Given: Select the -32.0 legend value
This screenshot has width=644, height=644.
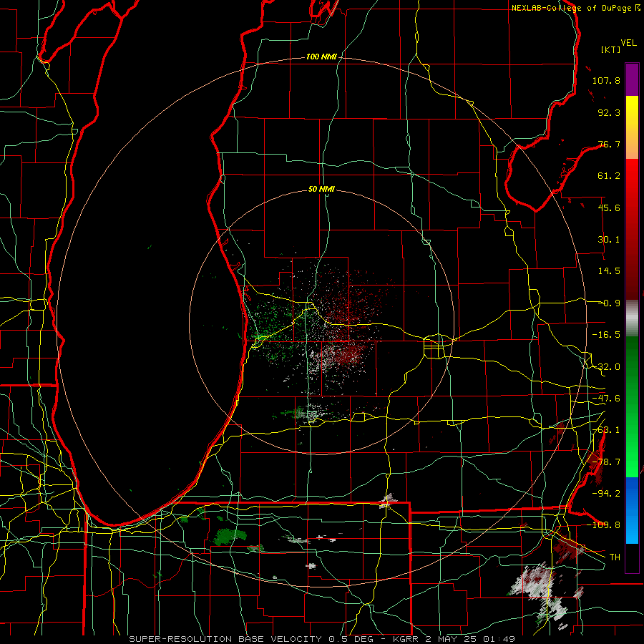Looking at the screenshot, I should (606, 367).
